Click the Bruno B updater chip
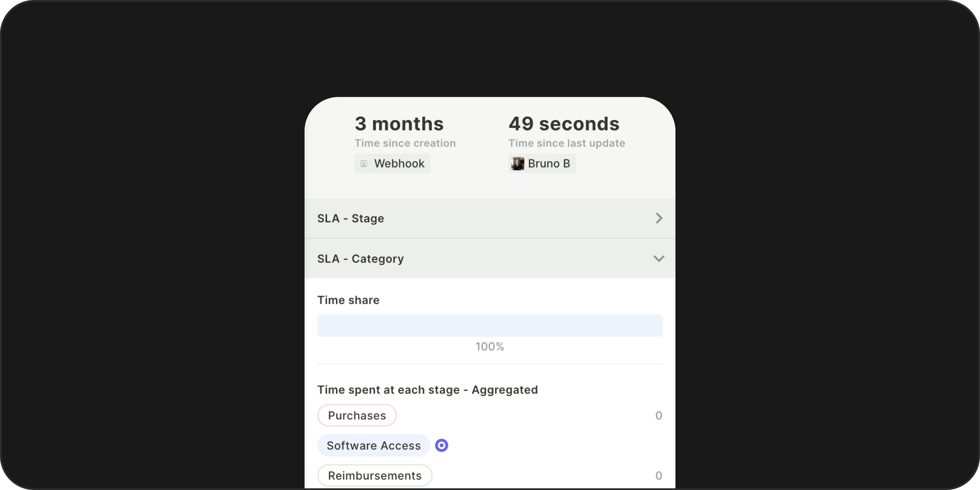The image size is (980, 490). point(541,163)
